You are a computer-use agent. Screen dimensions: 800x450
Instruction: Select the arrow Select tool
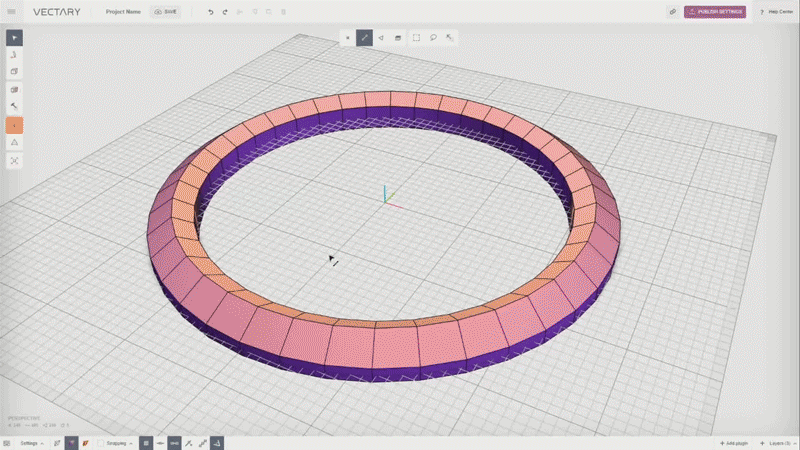(14, 38)
